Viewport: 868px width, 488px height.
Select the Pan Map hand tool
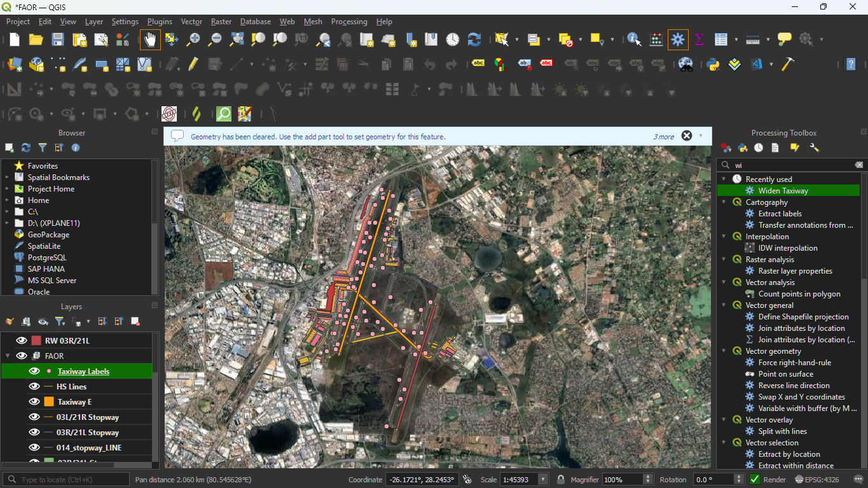tap(151, 39)
